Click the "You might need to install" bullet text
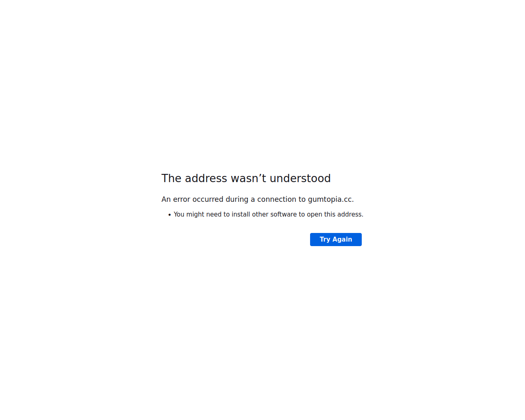The image size is (525, 420). pos(269,215)
